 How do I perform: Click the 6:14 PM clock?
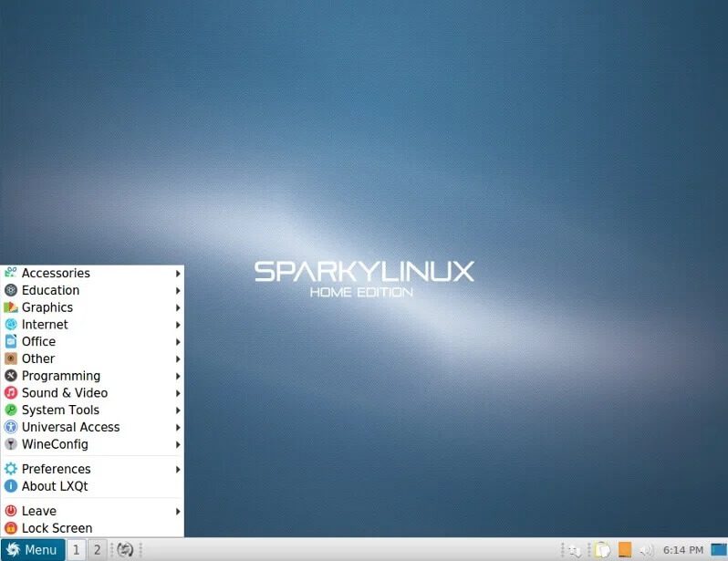pyautogui.click(x=683, y=550)
